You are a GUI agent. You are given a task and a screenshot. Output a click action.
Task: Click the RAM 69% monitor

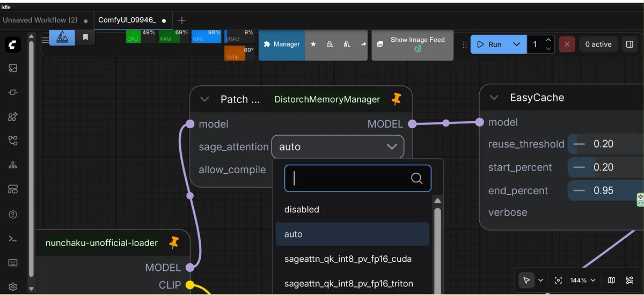pyautogui.click(x=173, y=36)
